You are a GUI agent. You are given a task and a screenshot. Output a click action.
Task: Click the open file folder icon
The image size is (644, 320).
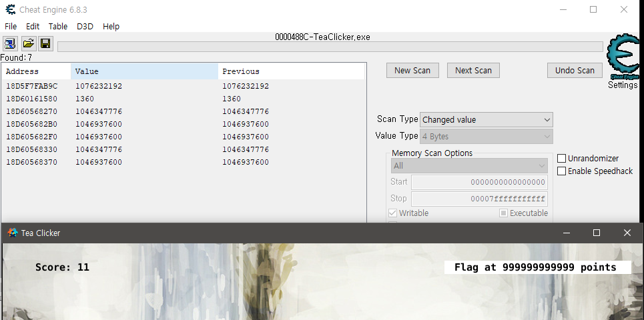click(x=28, y=43)
